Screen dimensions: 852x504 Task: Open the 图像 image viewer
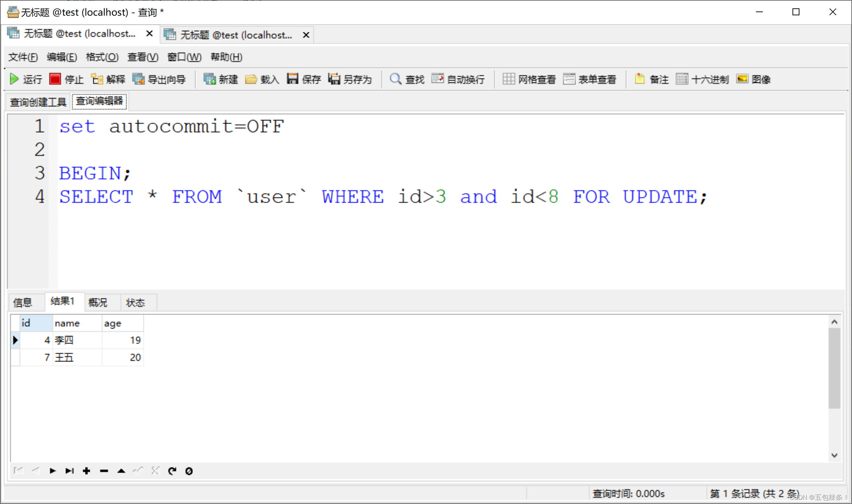754,79
